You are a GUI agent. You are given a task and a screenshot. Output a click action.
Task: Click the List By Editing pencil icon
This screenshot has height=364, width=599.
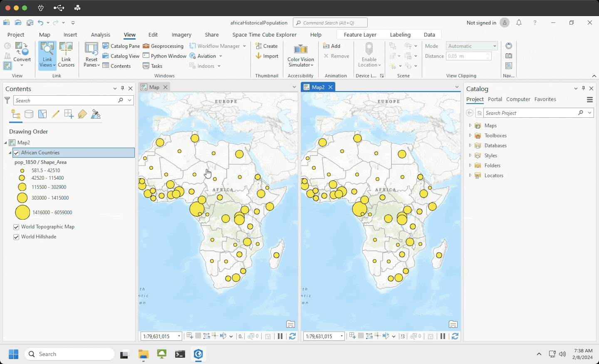point(55,114)
